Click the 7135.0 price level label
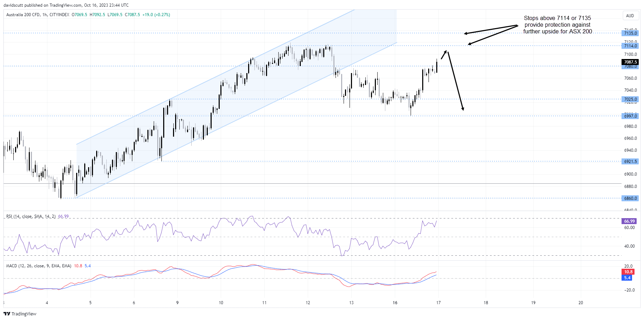This screenshot has width=644, height=320. click(x=630, y=33)
